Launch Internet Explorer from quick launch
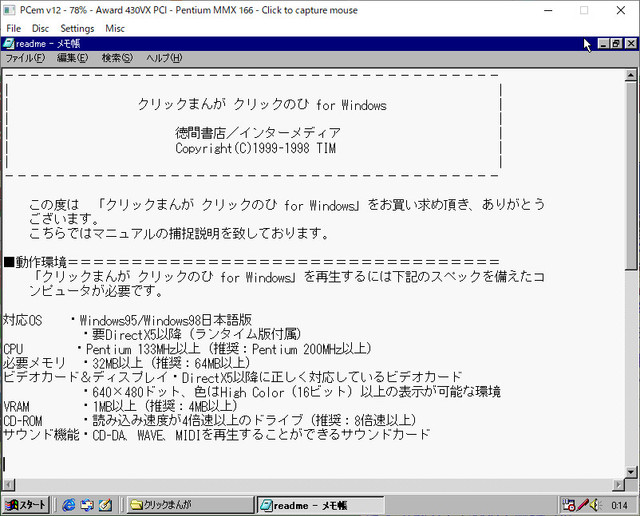 69,505
